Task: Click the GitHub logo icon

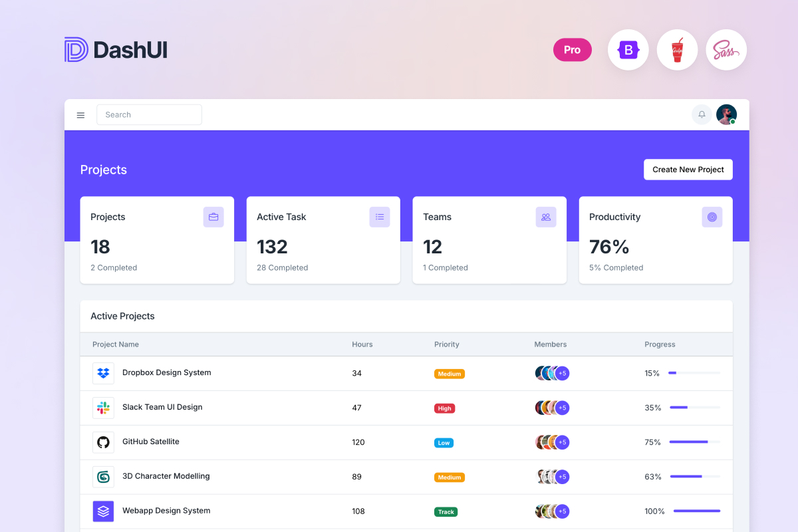Action: pyautogui.click(x=103, y=442)
